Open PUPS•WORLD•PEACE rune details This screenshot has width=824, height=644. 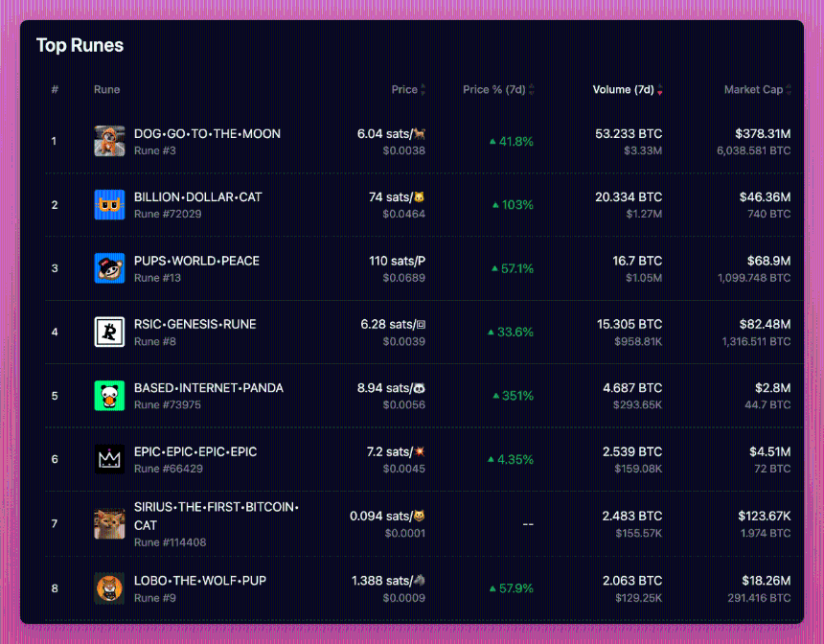tap(196, 261)
